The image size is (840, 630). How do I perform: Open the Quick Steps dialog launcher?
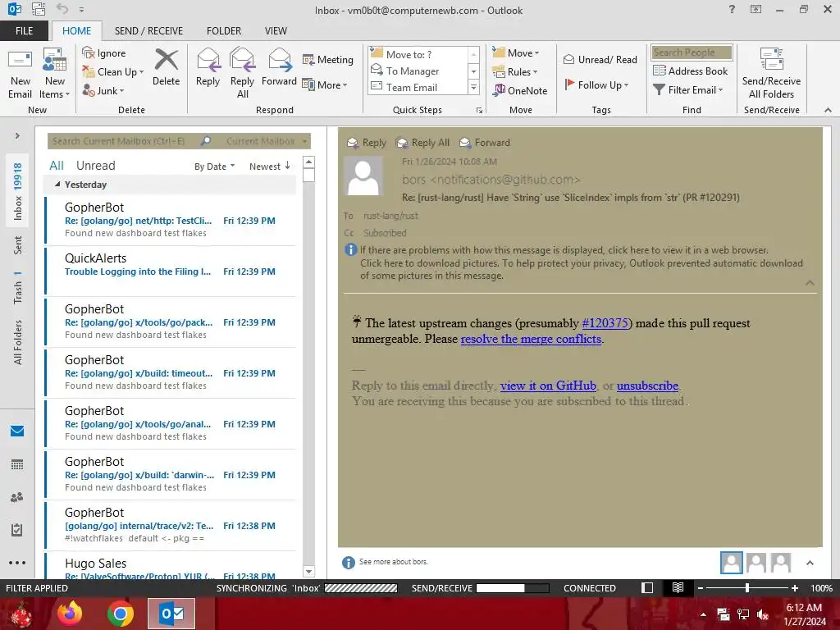point(479,111)
